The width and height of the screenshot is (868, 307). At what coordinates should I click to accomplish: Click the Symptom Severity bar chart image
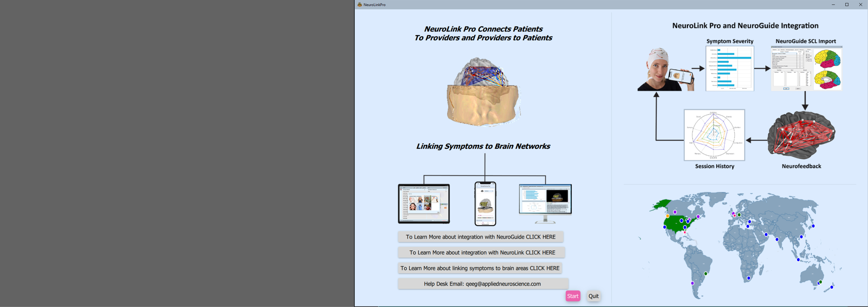pyautogui.click(x=730, y=68)
